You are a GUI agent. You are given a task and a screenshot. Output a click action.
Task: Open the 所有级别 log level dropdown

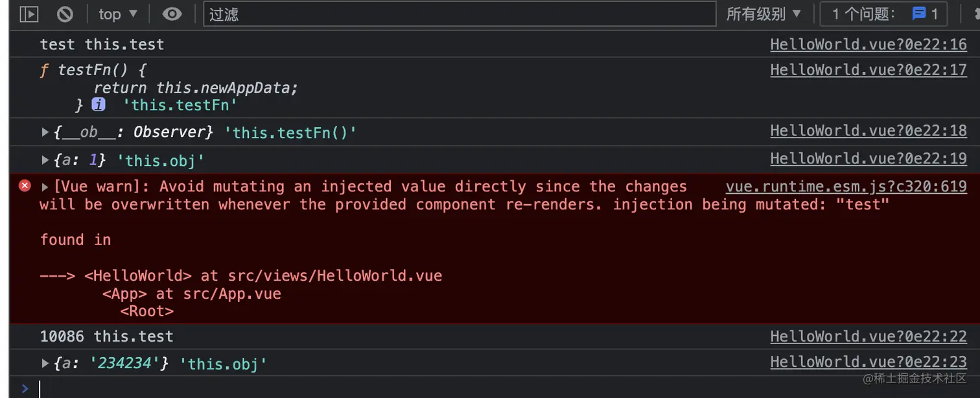pyautogui.click(x=764, y=14)
